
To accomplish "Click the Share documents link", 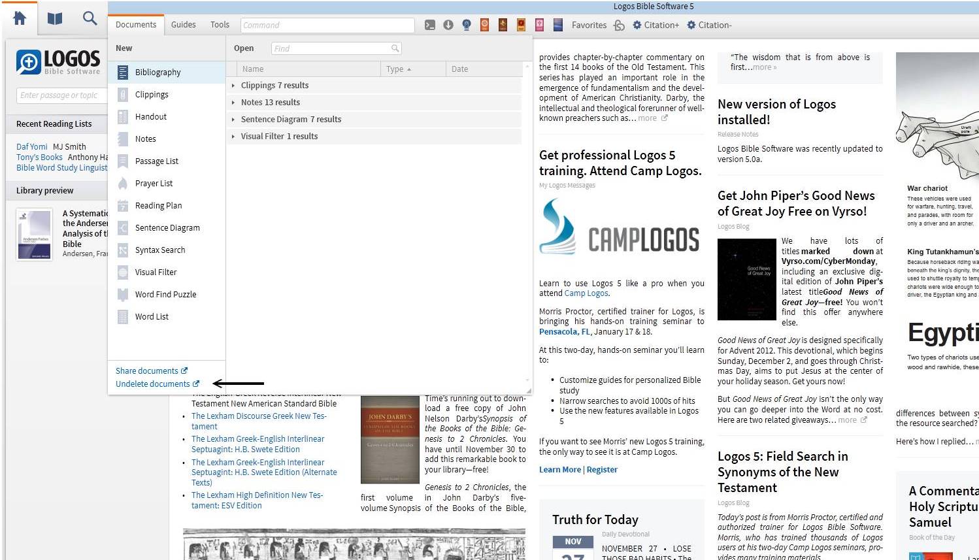I will click(x=152, y=371).
